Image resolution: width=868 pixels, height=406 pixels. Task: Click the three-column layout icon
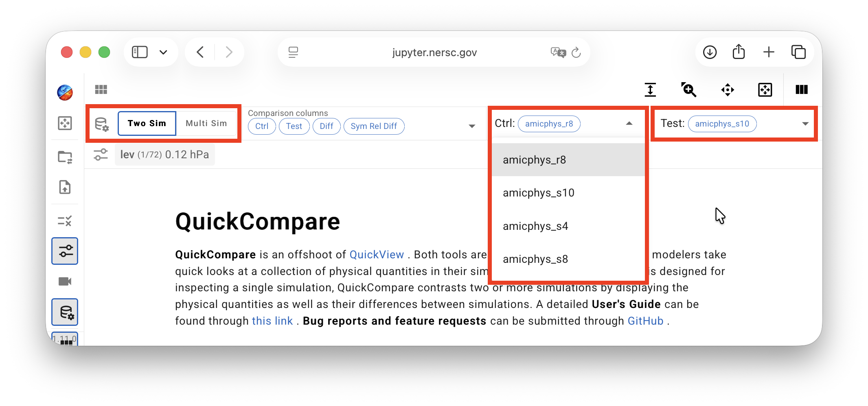(x=801, y=89)
